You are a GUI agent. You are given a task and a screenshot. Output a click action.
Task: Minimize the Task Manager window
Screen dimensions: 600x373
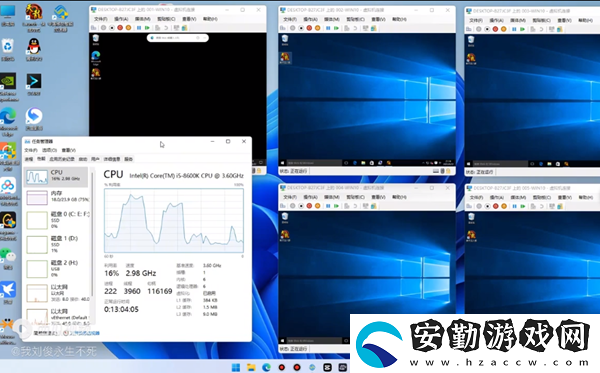[x=212, y=141]
